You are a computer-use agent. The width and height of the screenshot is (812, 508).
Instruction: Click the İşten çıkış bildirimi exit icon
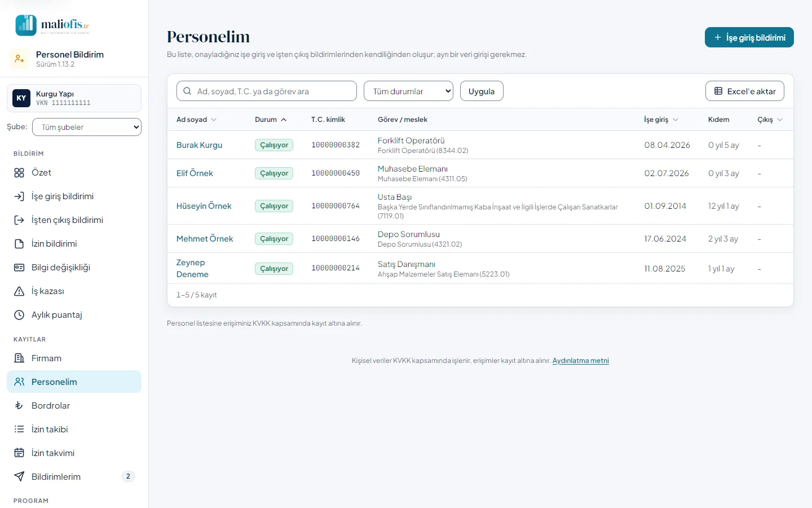19,220
